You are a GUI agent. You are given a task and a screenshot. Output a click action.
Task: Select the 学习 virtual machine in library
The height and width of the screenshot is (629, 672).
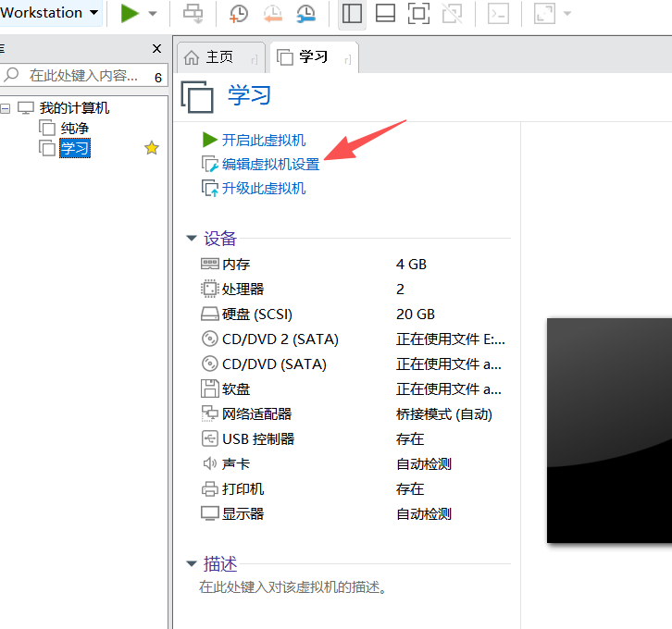tap(75, 148)
